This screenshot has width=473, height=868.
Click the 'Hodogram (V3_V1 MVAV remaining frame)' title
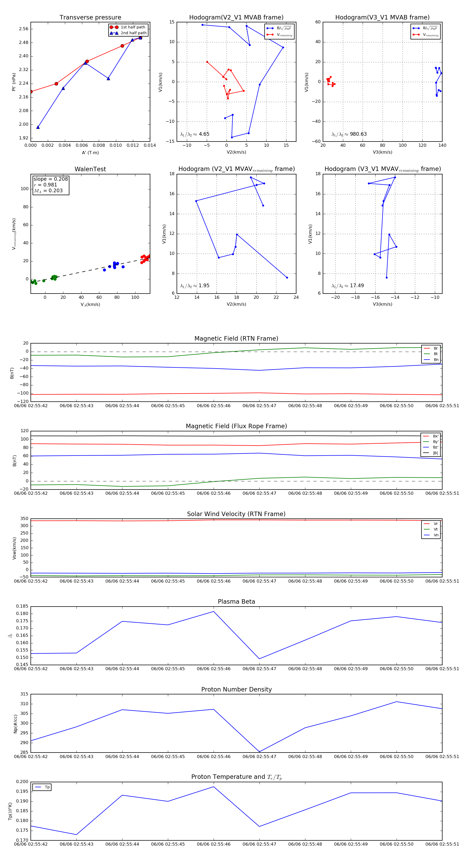tap(382, 169)
